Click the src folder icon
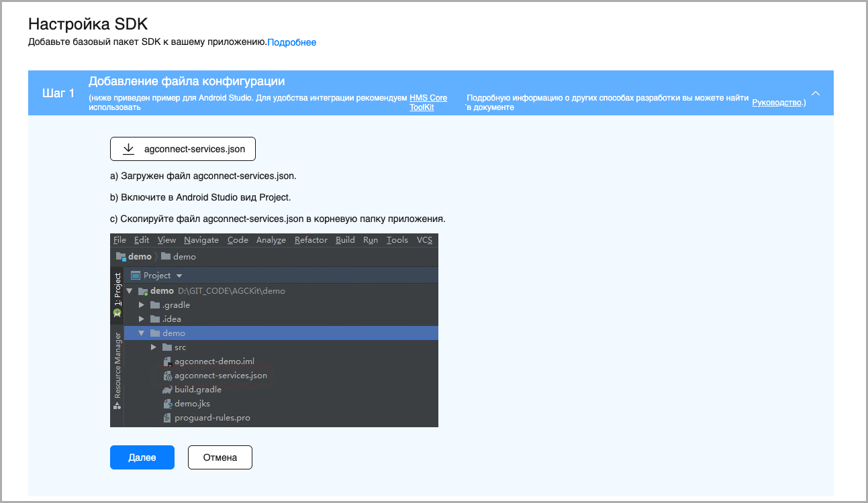Image resolution: width=868 pixels, height=503 pixels. (x=167, y=347)
